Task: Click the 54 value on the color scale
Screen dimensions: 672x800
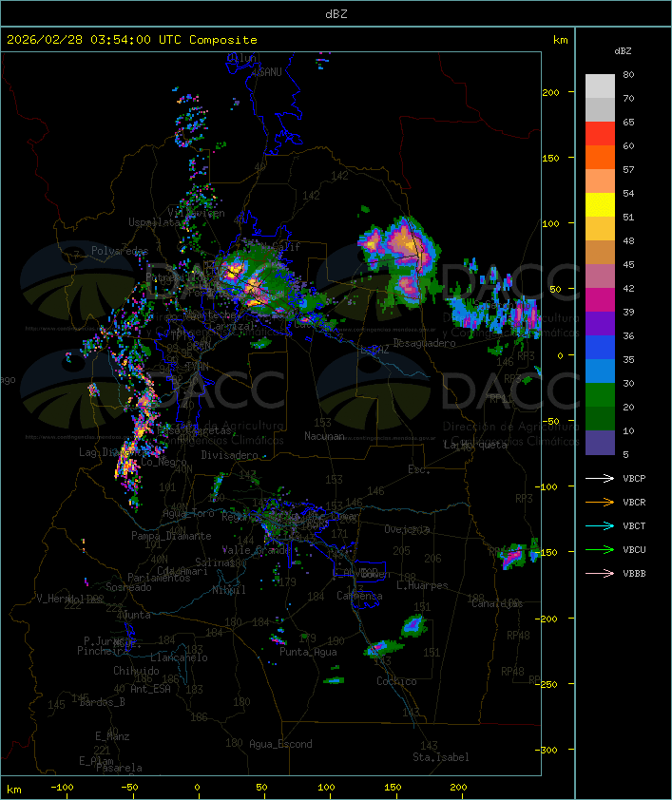Action: tap(628, 194)
